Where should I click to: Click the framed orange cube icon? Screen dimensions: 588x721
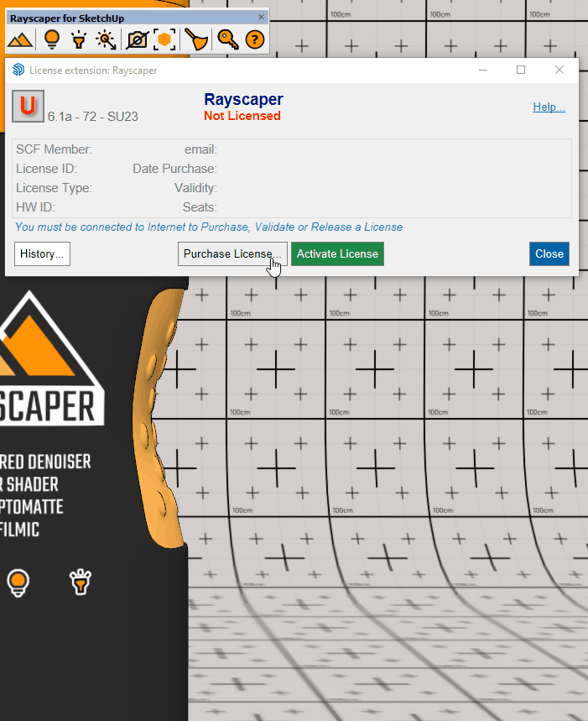[164, 39]
